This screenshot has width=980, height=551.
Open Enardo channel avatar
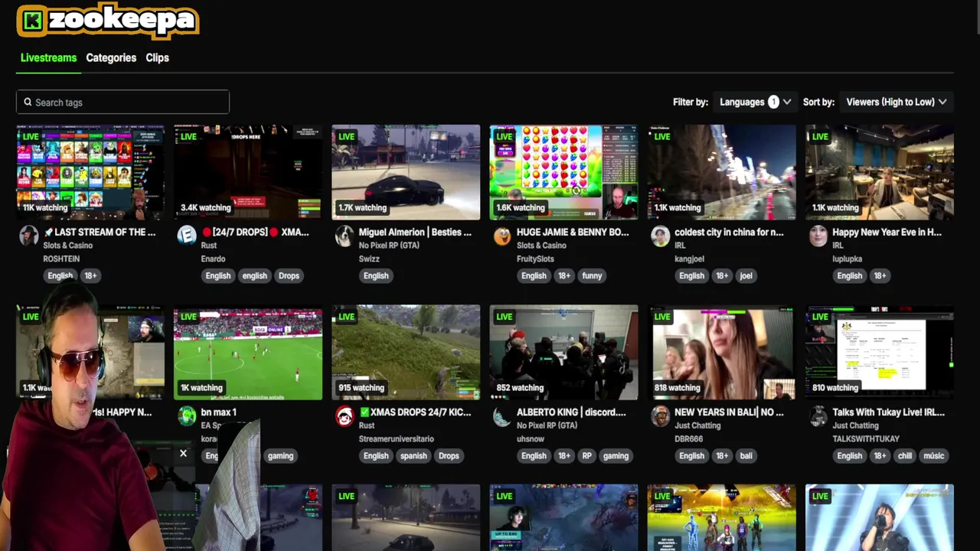click(x=187, y=236)
